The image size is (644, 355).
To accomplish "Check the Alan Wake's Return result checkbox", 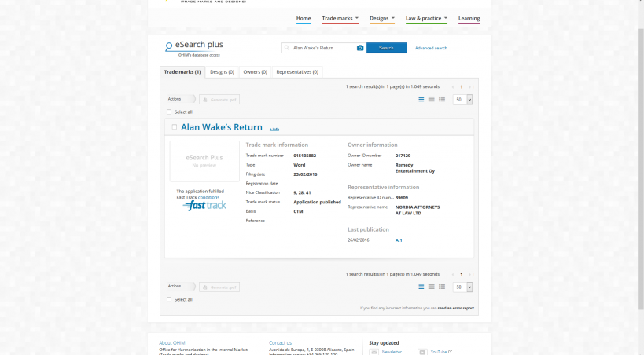I will pos(175,126).
